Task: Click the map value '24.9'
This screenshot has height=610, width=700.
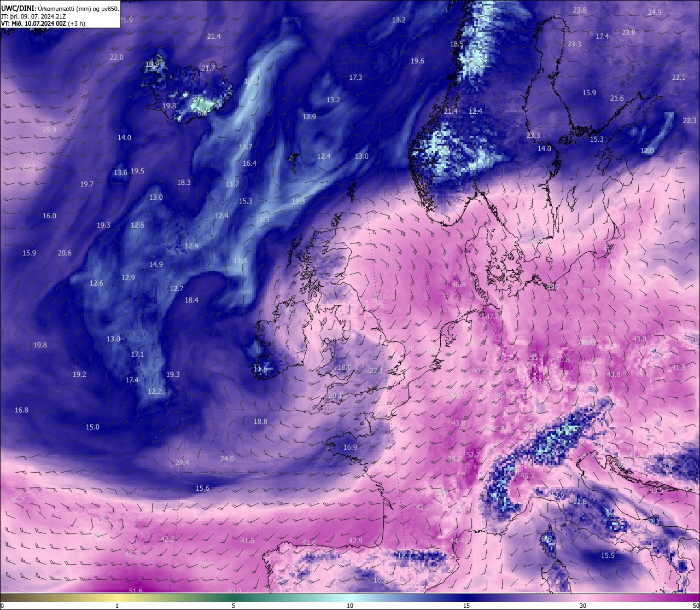Action: pyautogui.click(x=655, y=13)
